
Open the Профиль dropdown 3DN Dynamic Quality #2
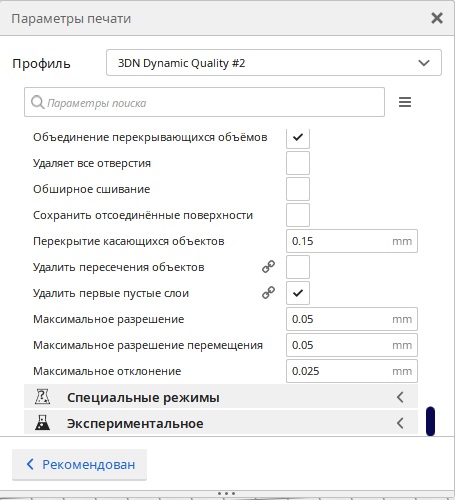tap(274, 63)
